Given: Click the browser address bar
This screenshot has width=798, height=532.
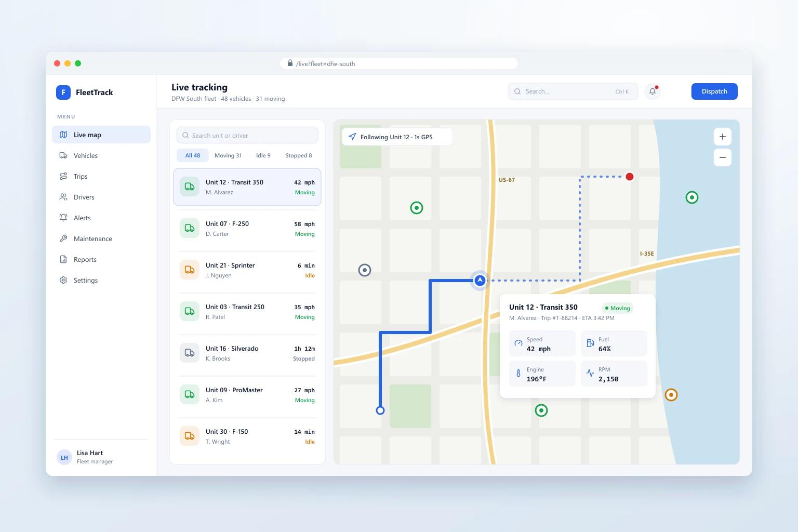Looking at the screenshot, I should [x=399, y=63].
